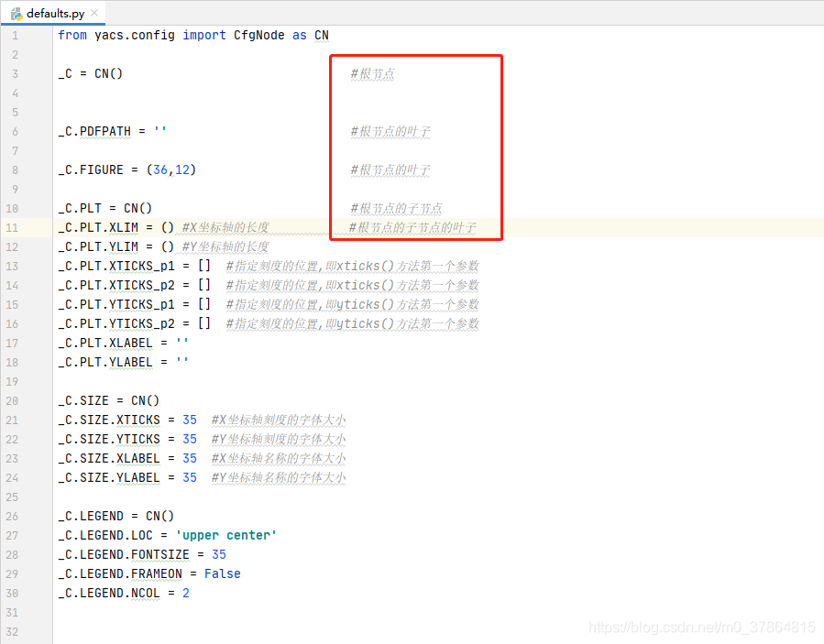The width and height of the screenshot is (824, 644).
Task: Click the '#根节点' comment on line 3
Action: (x=372, y=74)
